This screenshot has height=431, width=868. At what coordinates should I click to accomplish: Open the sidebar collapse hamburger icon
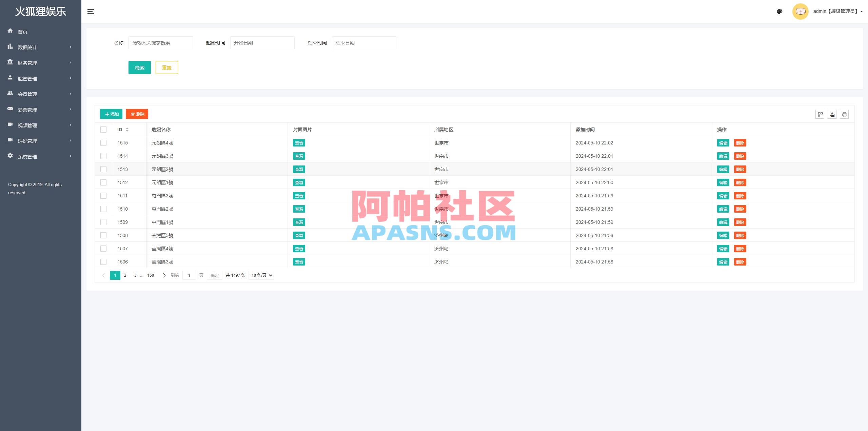click(x=91, y=11)
